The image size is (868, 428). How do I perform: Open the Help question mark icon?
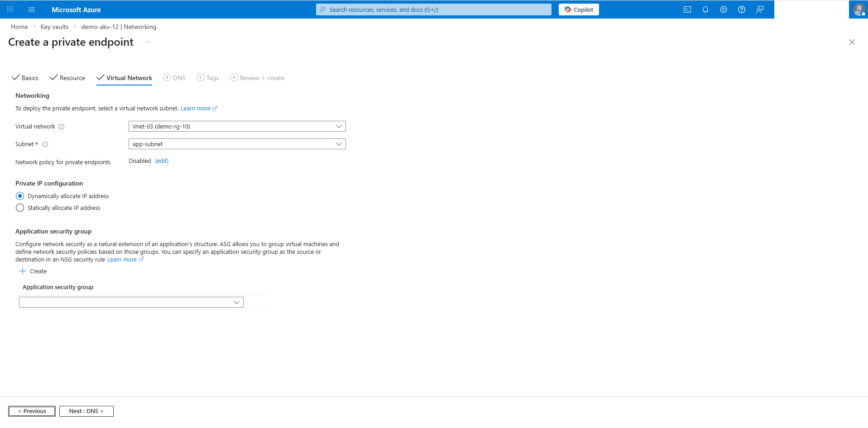pyautogui.click(x=741, y=9)
